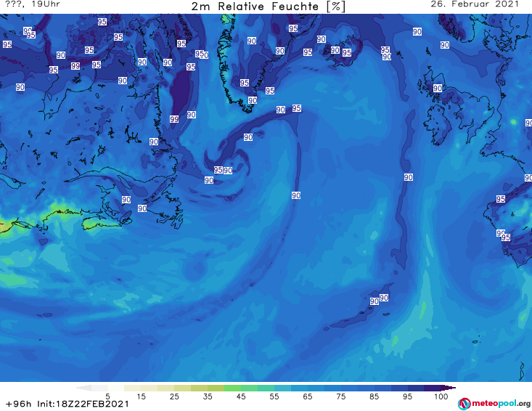The width and height of the screenshot is (532, 411).
Task: Click the 99 label below the dark purple oval
Action: [x=174, y=119]
